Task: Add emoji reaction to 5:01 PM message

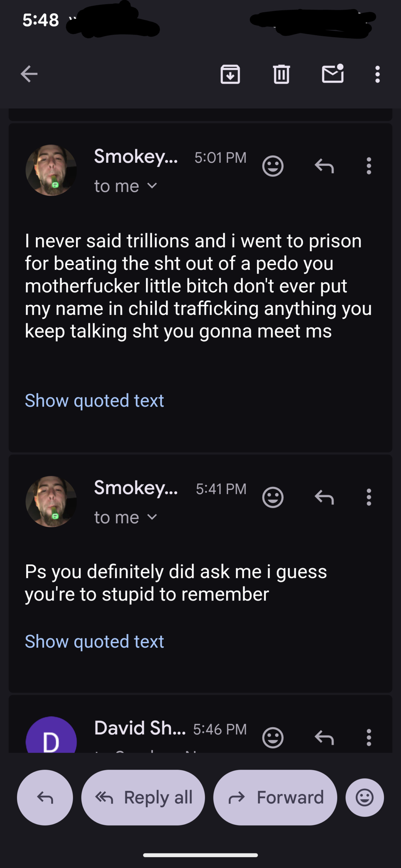Action: click(273, 166)
